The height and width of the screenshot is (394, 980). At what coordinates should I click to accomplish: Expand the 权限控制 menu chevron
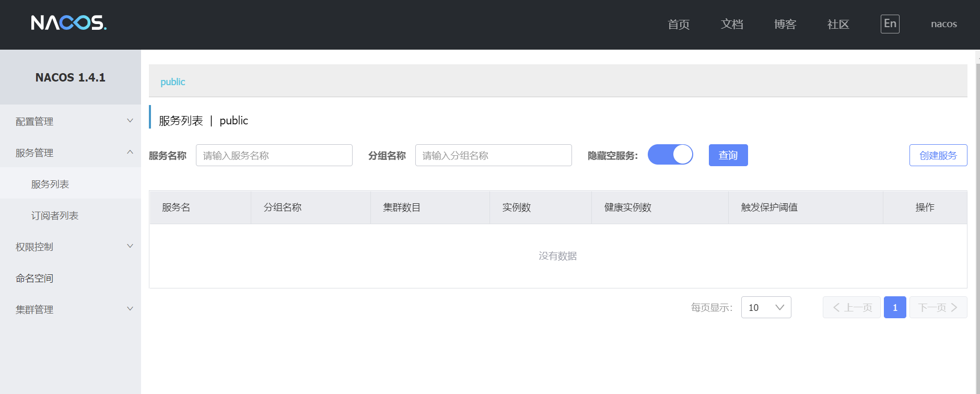point(130,246)
